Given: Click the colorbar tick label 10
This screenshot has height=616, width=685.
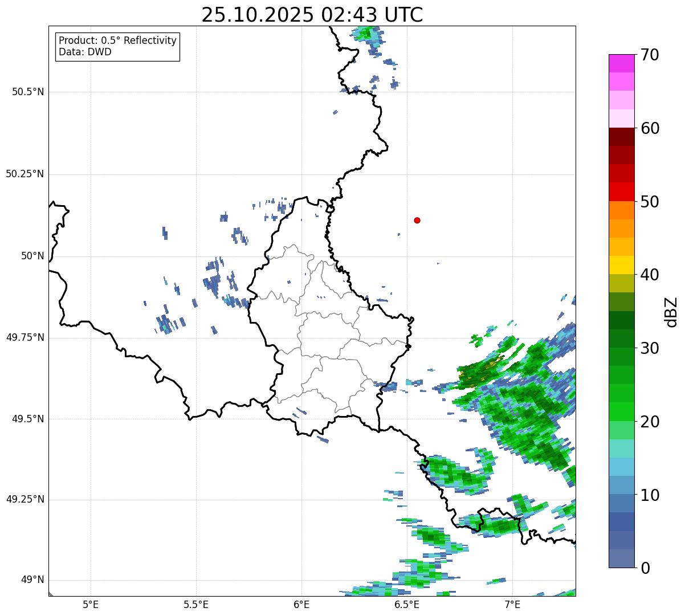Looking at the screenshot, I should [x=649, y=495].
